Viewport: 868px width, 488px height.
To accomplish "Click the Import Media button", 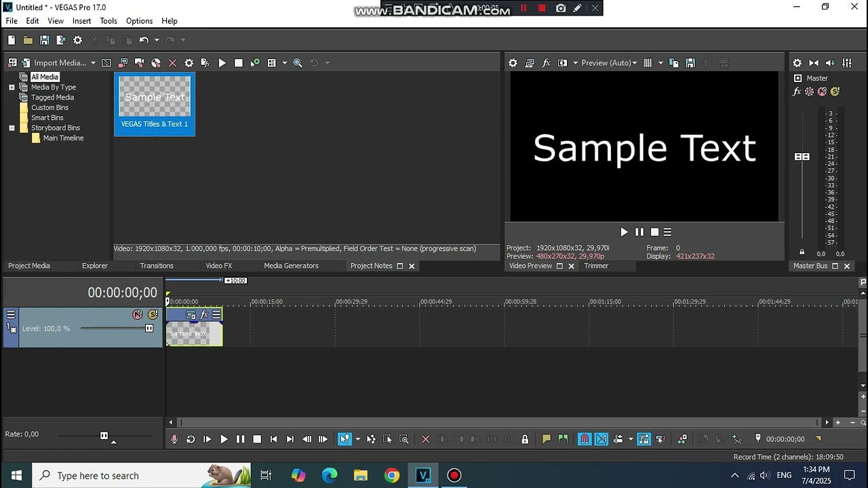I will tap(54, 63).
